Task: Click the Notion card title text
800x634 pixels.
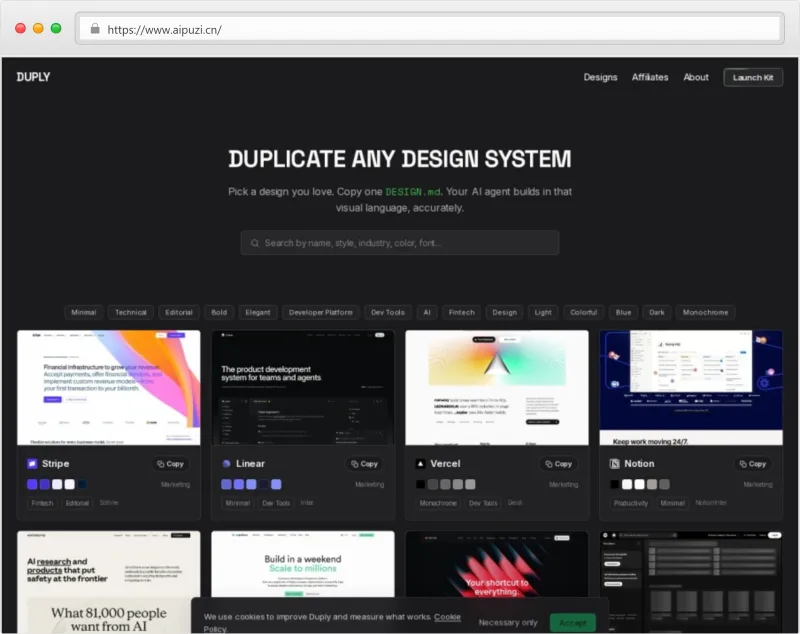Action: (x=639, y=464)
